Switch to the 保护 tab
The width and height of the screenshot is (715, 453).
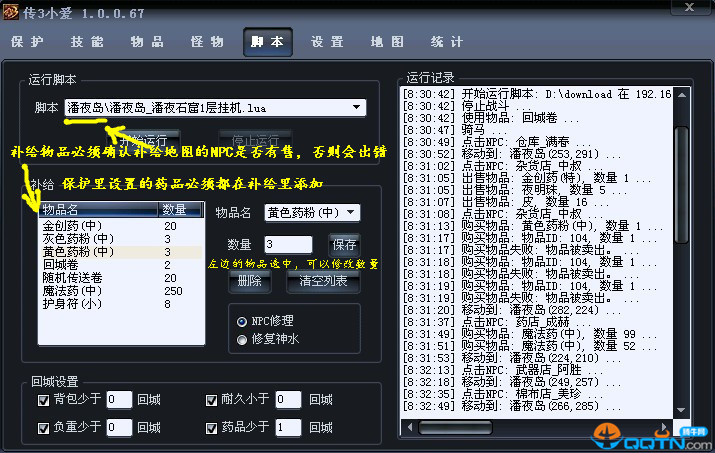[x=27, y=42]
